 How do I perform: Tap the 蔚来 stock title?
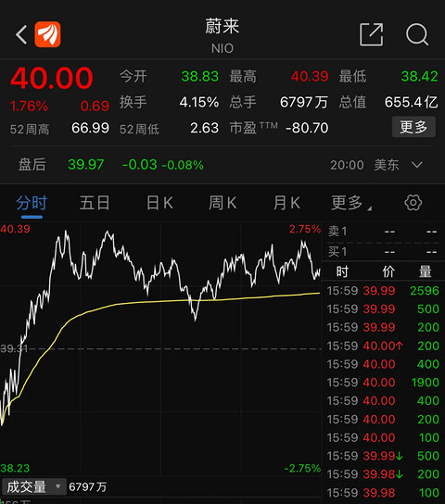[x=222, y=26]
